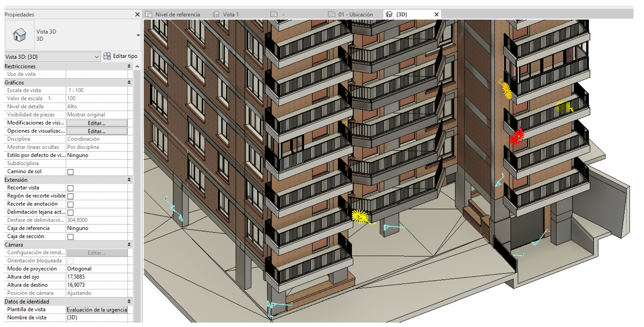Viewport: 644px width, 327px height.
Task: Collapse the Gráficos section
Action: (x=129, y=82)
